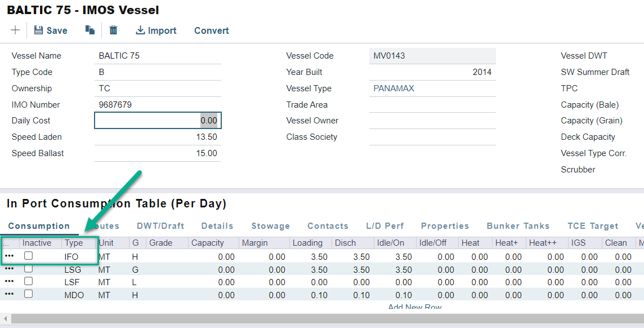Click the Add New Row link
The width and height of the screenshot is (644, 328).
414,307
